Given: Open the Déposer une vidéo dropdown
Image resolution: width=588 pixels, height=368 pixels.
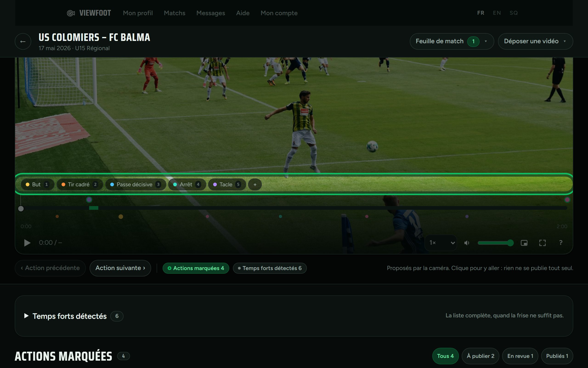Looking at the screenshot, I should (x=536, y=41).
